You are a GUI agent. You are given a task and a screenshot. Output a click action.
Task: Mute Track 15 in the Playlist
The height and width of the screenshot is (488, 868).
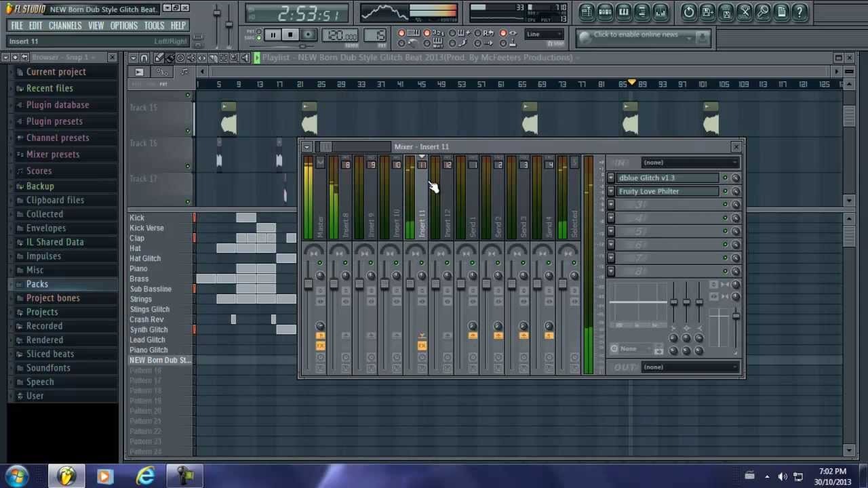click(188, 131)
